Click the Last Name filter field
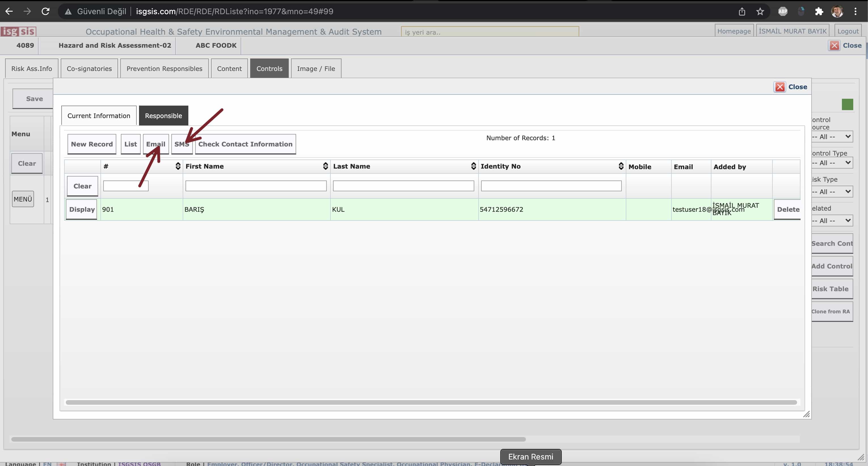Image resolution: width=868 pixels, height=466 pixels. point(403,186)
